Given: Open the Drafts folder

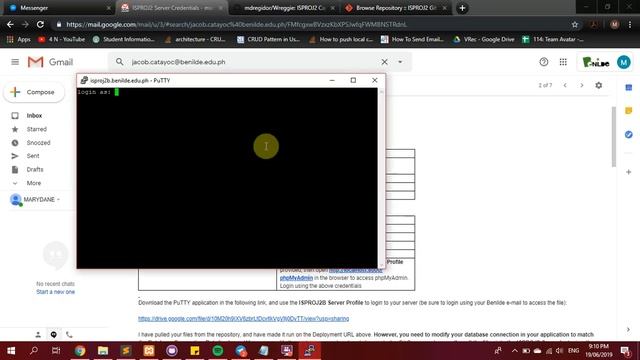Looking at the screenshot, I should click(x=35, y=169).
